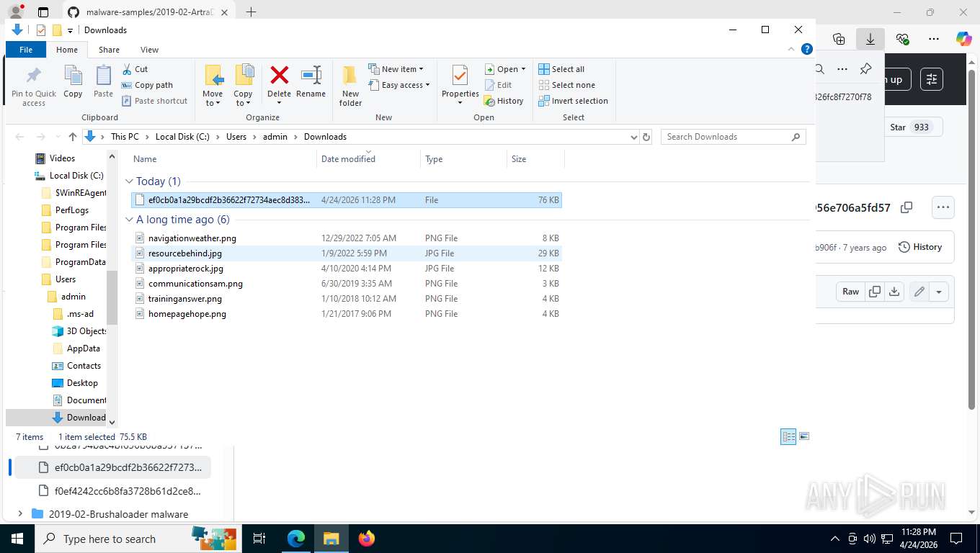
Task: Click Copy path in Clipboard group
Action: (148, 85)
